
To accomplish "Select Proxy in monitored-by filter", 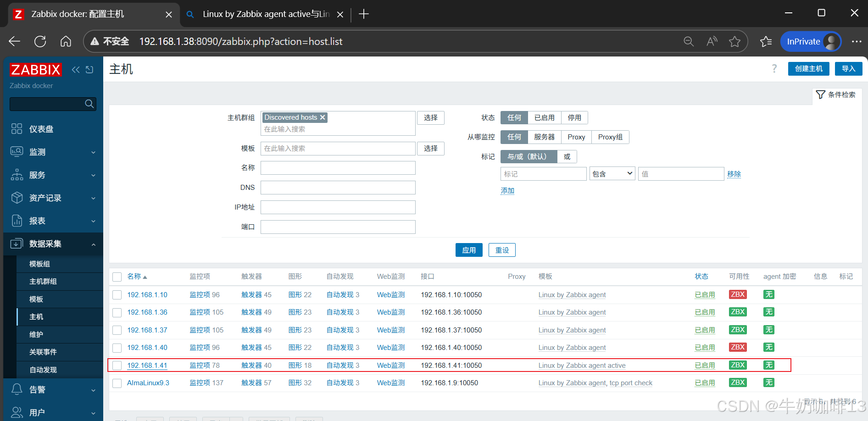I will point(576,137).
